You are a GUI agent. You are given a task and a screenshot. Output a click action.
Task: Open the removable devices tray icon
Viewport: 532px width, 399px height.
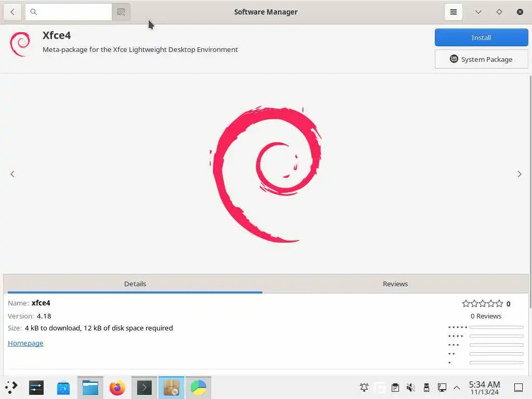click(426, 387)
